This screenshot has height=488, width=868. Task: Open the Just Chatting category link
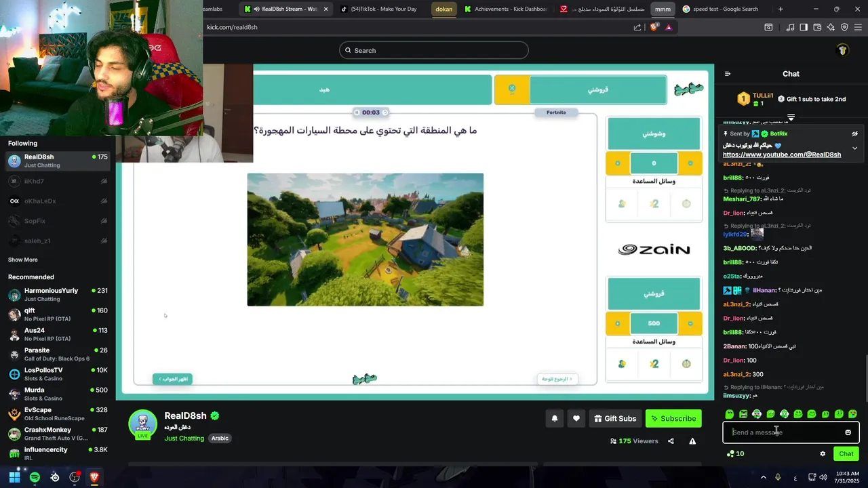pos(184,439)
